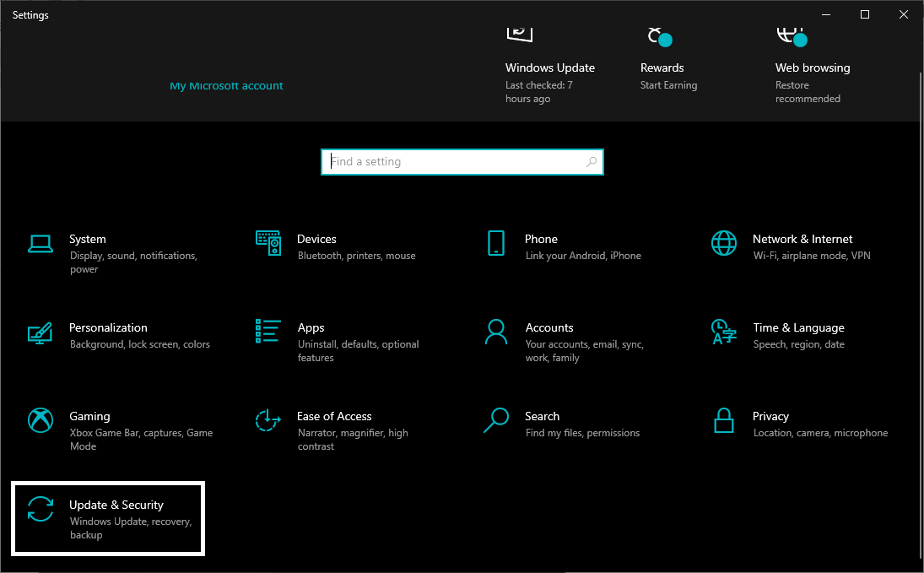924x573 pixels.
Task: Click the Search magnifier category icon
Action: point(496,420)
